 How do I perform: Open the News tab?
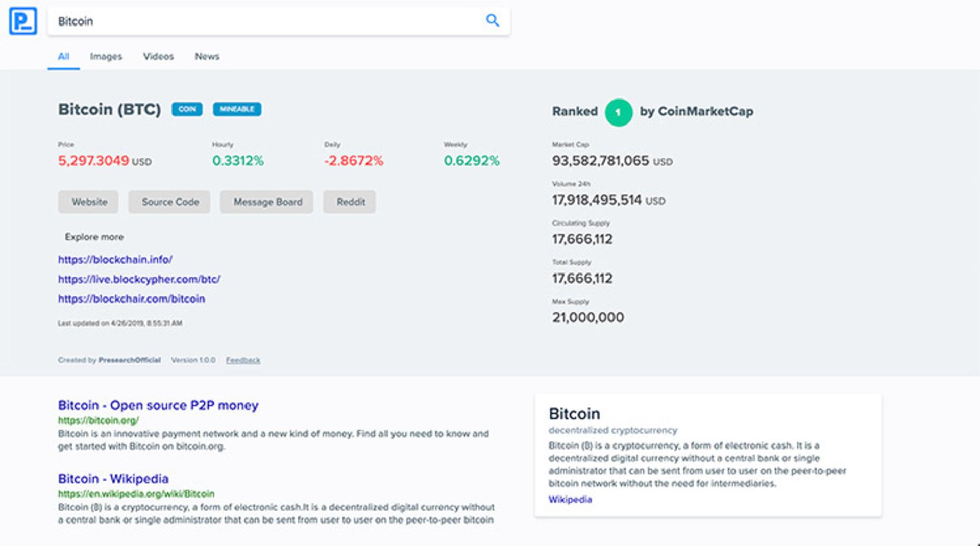(x=207, y=57)
